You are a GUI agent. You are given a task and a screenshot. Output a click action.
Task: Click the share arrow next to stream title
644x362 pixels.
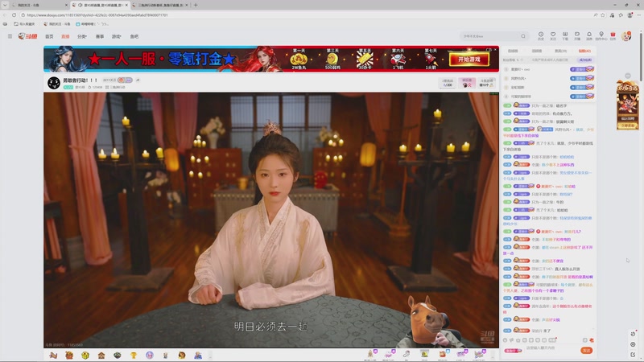click(138, 80)
